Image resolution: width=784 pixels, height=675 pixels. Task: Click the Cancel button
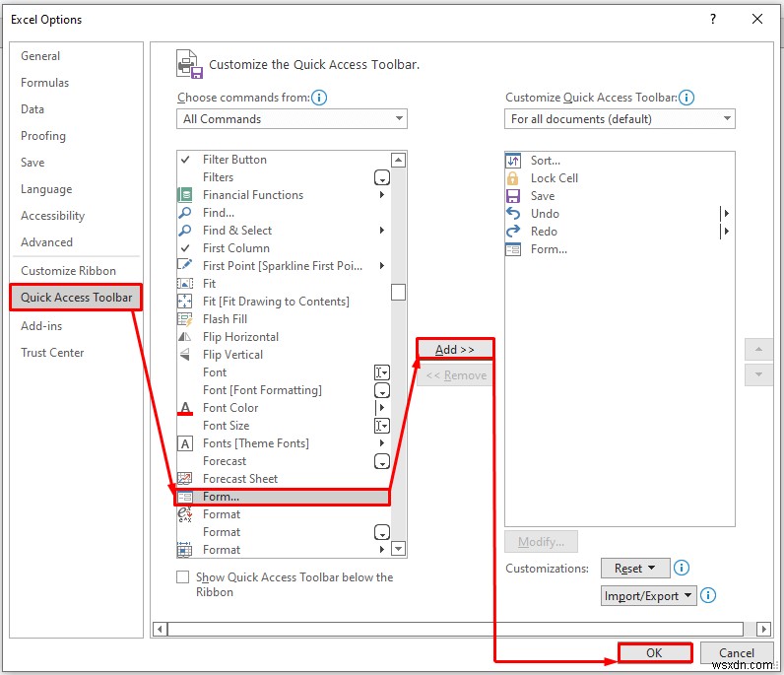coord(737,653)
